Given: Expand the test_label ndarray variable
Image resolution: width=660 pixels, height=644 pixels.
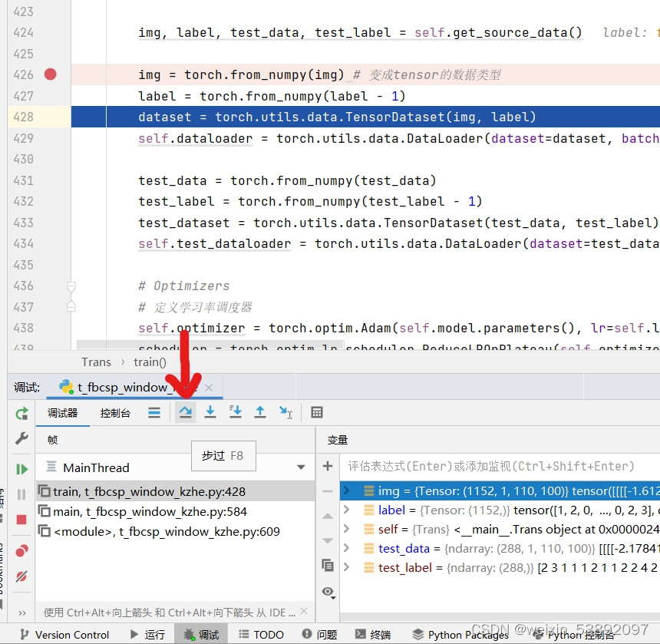Looking at the screenshot, I should pos(346,567).
